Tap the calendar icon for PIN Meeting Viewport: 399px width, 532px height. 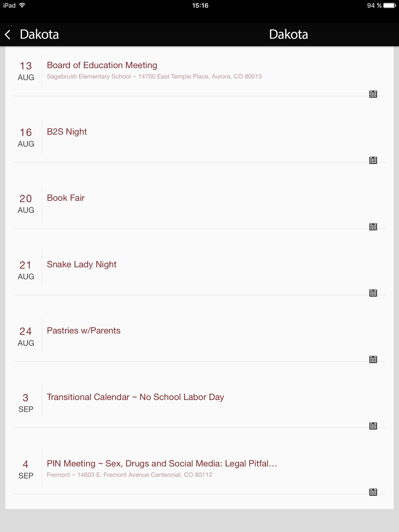point(373,492)
